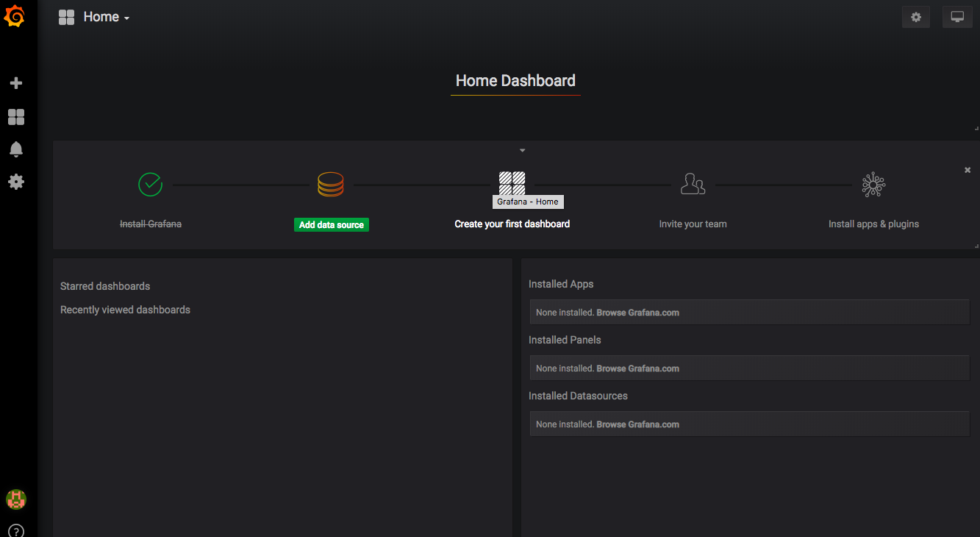Cycle view mode with the monitor icon

coord(957,17)
